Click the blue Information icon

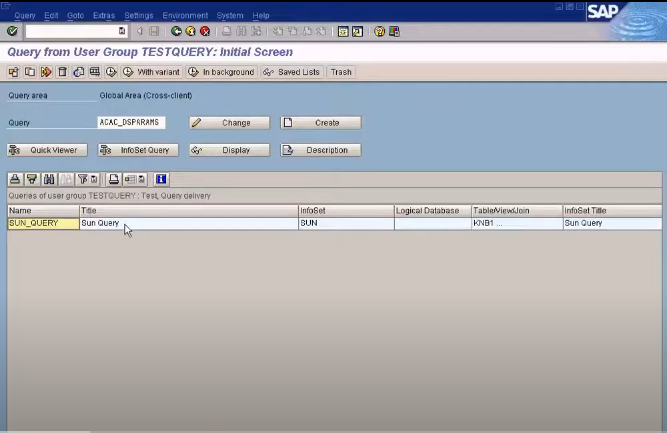tap(161, 179)
